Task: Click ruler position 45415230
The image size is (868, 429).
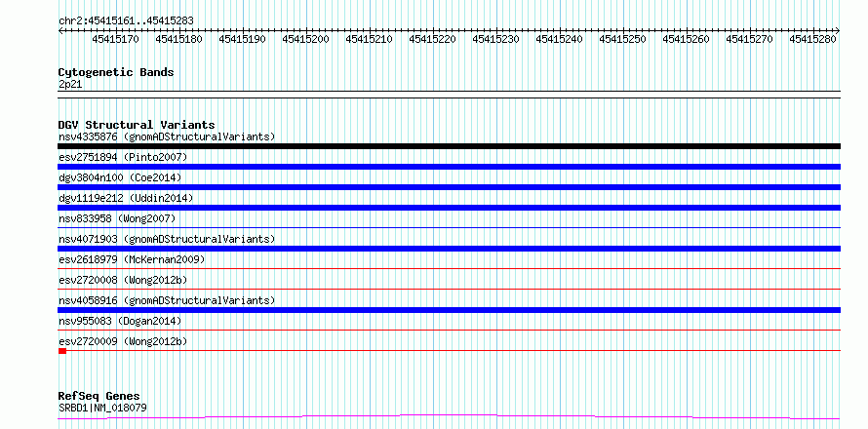Action: point(495,39)
